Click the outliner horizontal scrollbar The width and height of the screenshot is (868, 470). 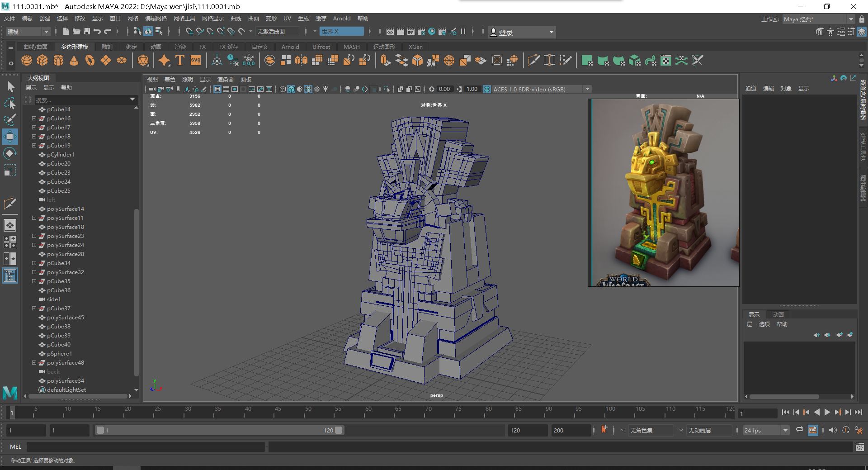(78, 396)
